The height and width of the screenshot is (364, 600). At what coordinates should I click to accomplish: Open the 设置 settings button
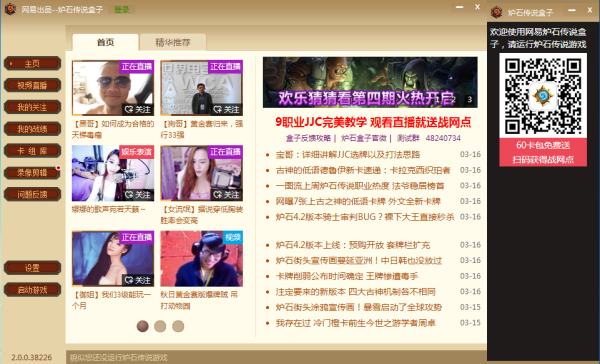click(32, 268)
